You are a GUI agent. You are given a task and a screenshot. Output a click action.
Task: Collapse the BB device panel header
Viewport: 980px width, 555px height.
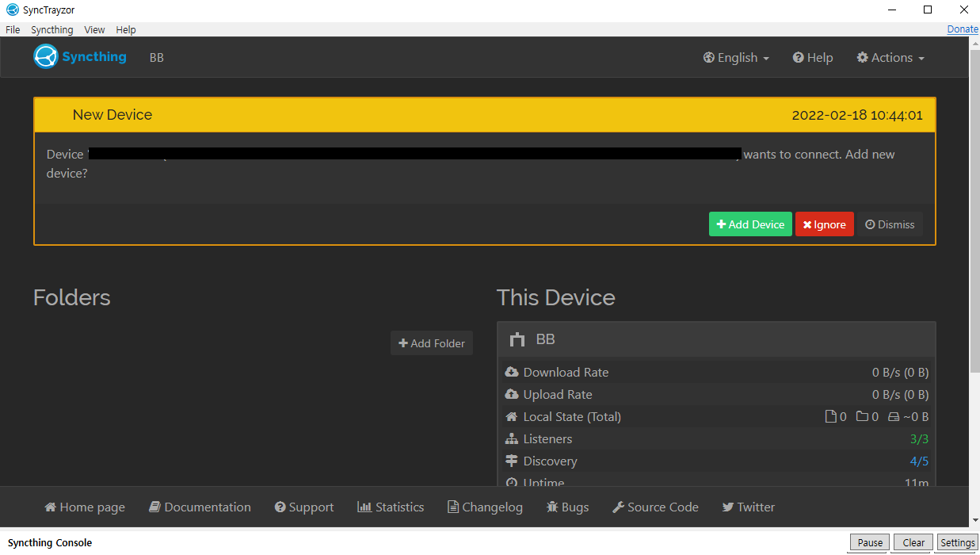click(716, 339)
